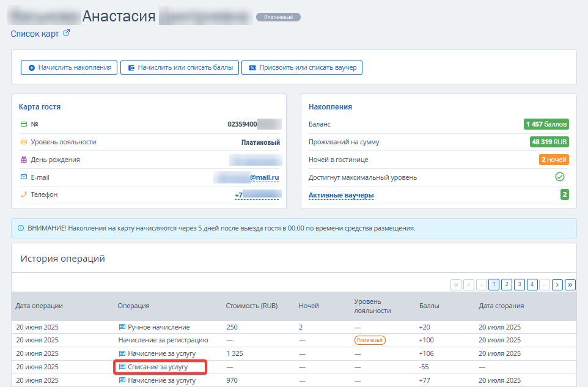Click the 48 319 RUB badge

coord(549,142)
